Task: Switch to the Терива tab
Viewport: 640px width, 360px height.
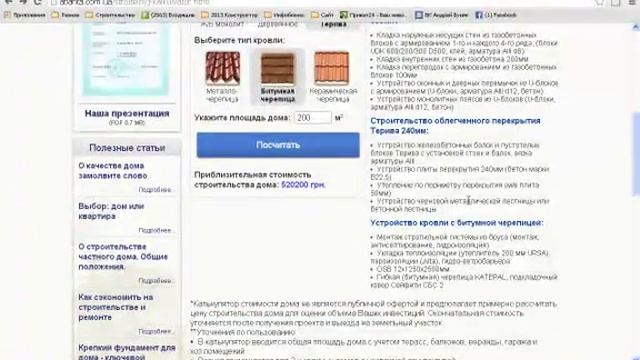Action: [x=333, y=24]
